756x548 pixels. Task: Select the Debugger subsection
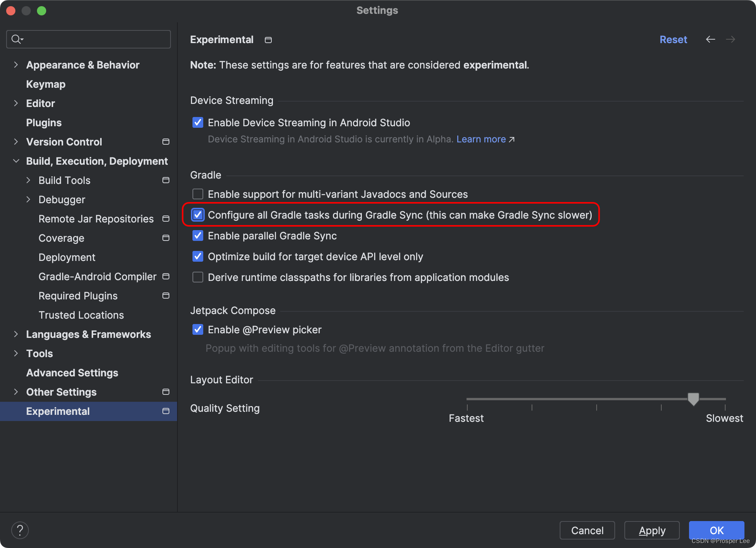coord(62,199)
